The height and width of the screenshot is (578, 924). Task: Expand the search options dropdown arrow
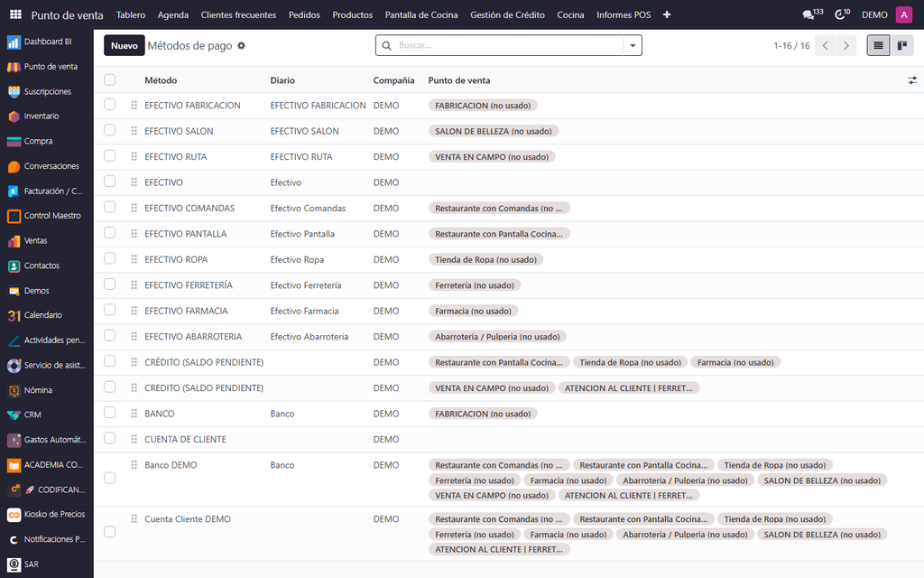[633, 45]
